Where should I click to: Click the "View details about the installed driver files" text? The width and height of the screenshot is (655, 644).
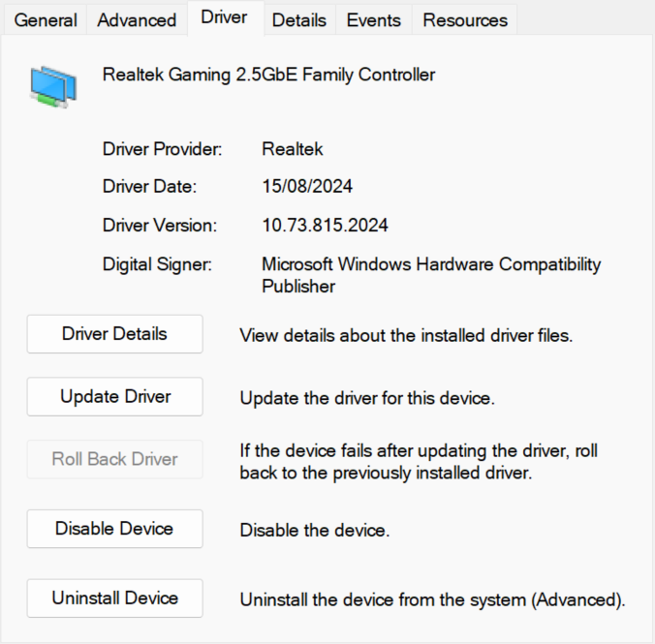tap(407, 336)
